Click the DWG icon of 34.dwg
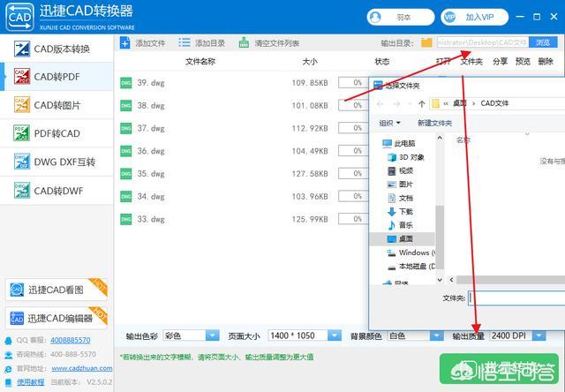Screen dimensions: 565x392 click(x=125, y=196)
